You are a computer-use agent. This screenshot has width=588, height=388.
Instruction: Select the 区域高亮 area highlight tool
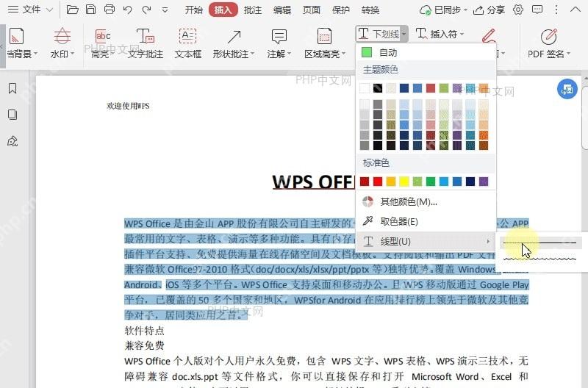point(324,43)
